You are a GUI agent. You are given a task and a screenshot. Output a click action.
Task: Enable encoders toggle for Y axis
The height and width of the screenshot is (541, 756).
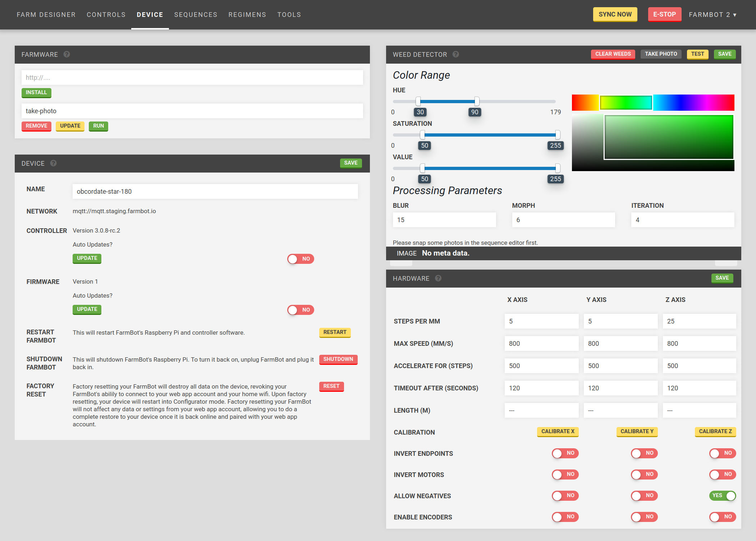[644, 517]
